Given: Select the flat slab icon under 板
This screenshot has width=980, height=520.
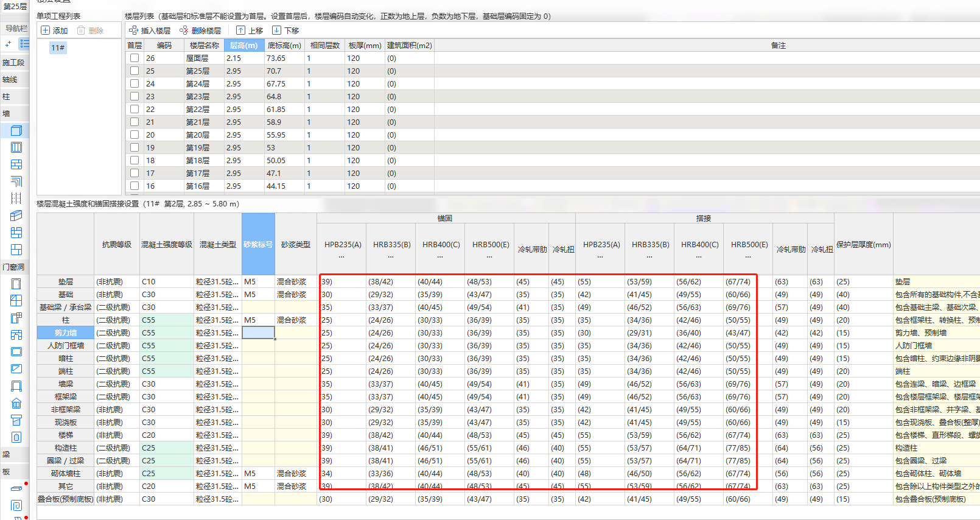Looking at the screenshot, I should point(16,488).
